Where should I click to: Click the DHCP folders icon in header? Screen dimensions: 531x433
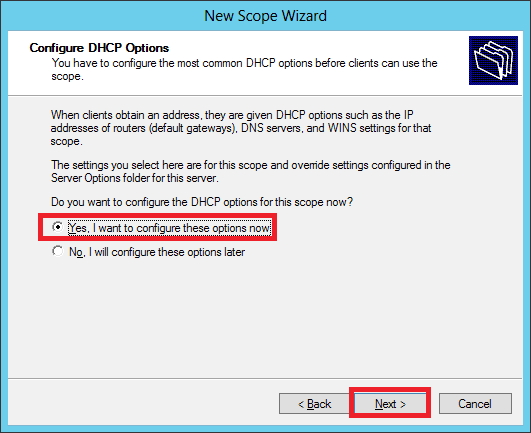click(493, 60)
